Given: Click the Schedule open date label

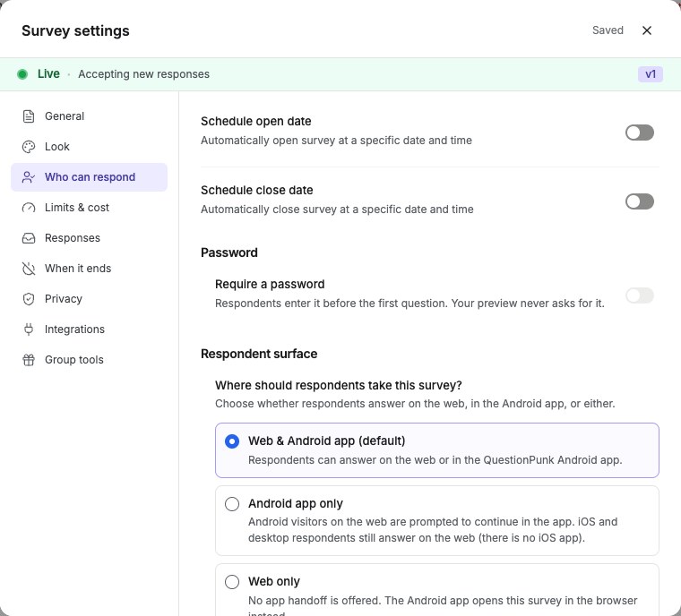Looking at the screenshot, I should (255, 121).
